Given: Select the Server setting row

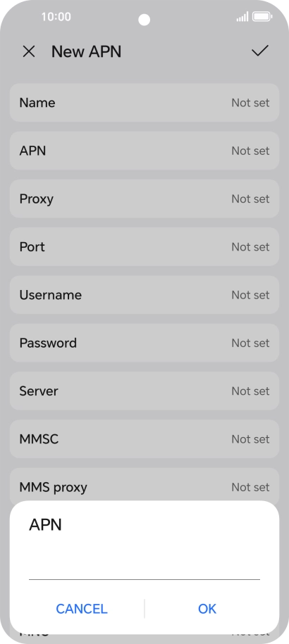Looking at the screenshot, I should pos(144,391).
